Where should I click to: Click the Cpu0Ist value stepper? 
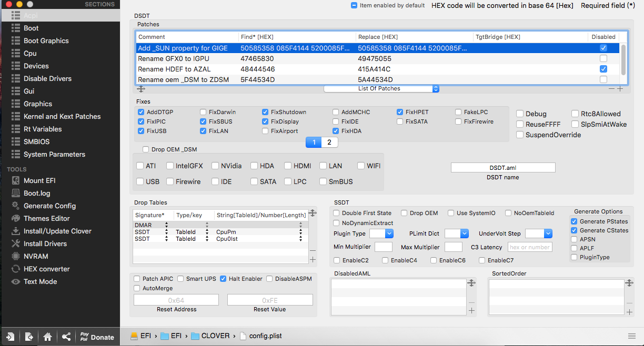coord(300,239)
